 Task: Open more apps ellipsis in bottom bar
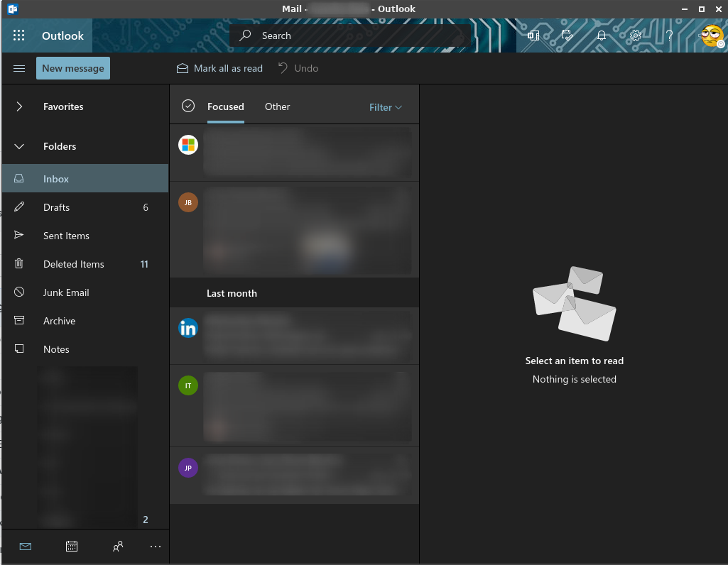pos(156,547)
